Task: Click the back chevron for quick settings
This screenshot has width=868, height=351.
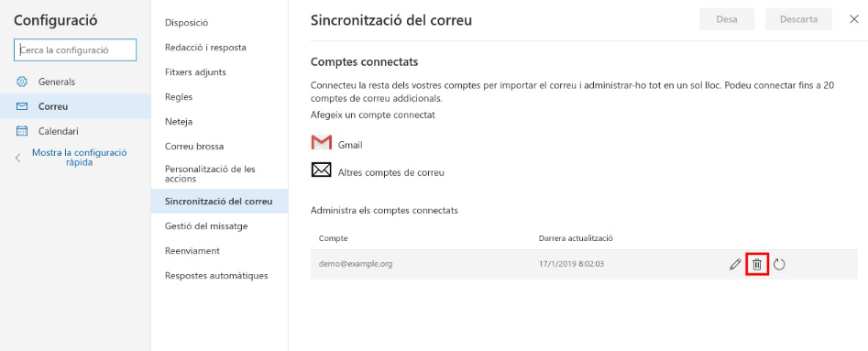Action: (x=17, y=158)
